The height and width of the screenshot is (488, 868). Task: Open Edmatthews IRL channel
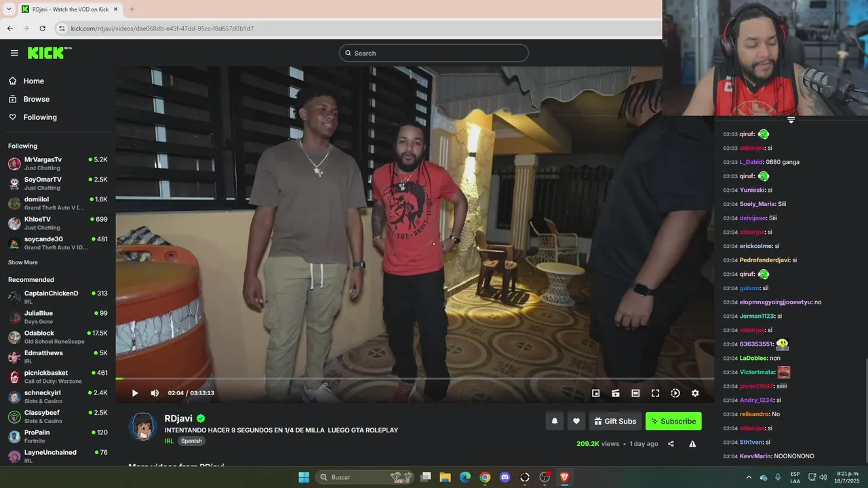pos(58,357)
